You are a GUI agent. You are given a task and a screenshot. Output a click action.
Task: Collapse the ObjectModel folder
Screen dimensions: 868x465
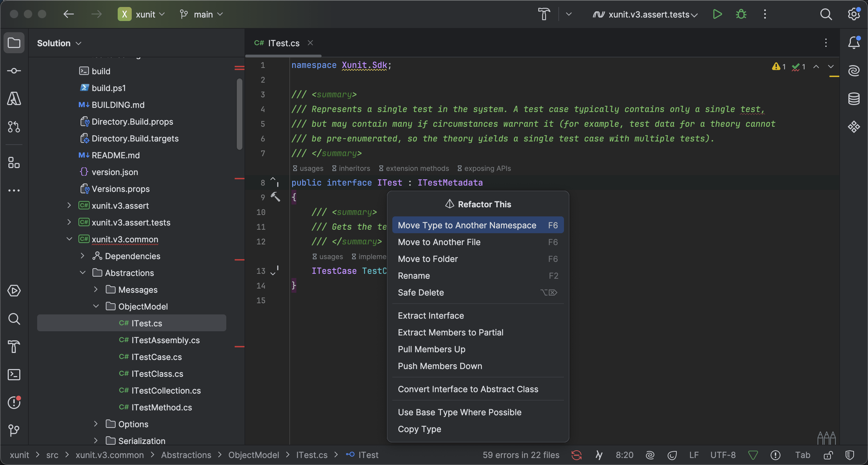(x=96, y=306)
